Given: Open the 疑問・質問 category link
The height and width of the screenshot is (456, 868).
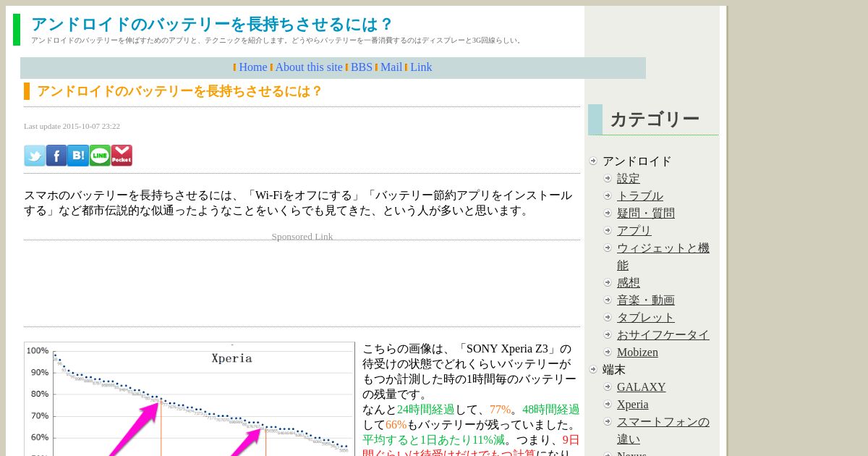Looking at the screenshot, I should (x=646, y=214).
